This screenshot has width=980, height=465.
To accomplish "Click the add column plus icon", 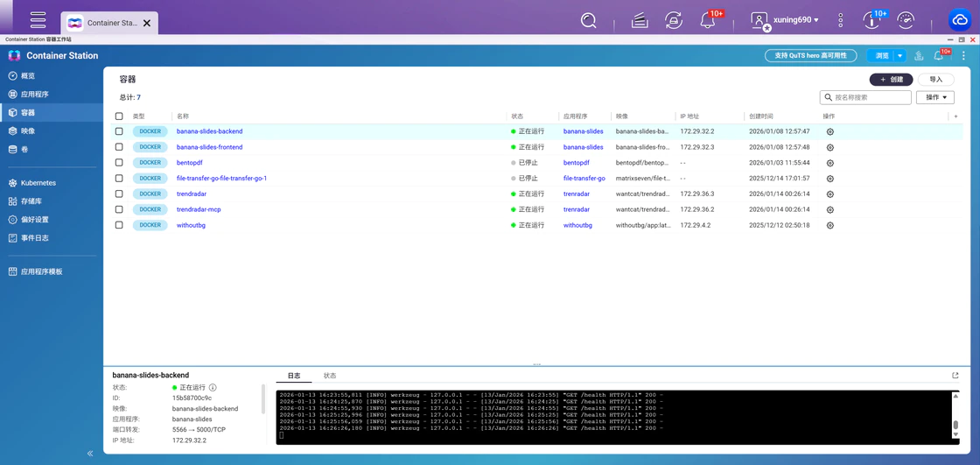I will [955, 116].
